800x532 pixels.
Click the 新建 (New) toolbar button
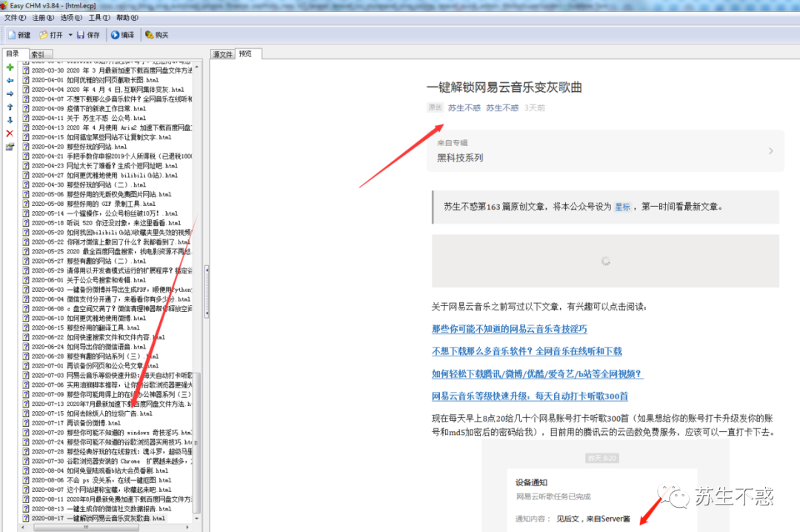coord(19,36)
